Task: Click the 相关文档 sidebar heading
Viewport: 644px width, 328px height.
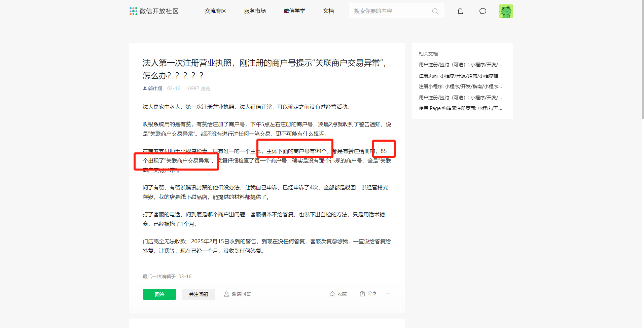Action: coord(428,54)
